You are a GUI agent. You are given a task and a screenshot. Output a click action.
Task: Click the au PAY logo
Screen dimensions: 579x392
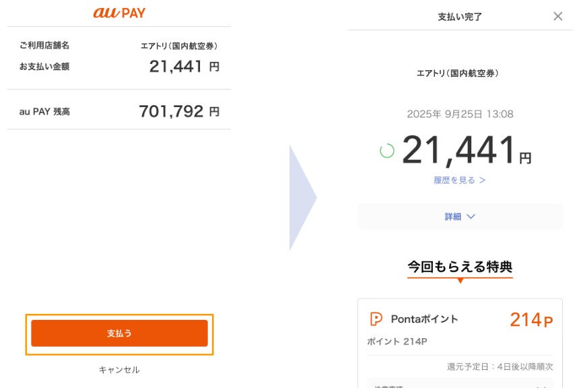(119, 13)
